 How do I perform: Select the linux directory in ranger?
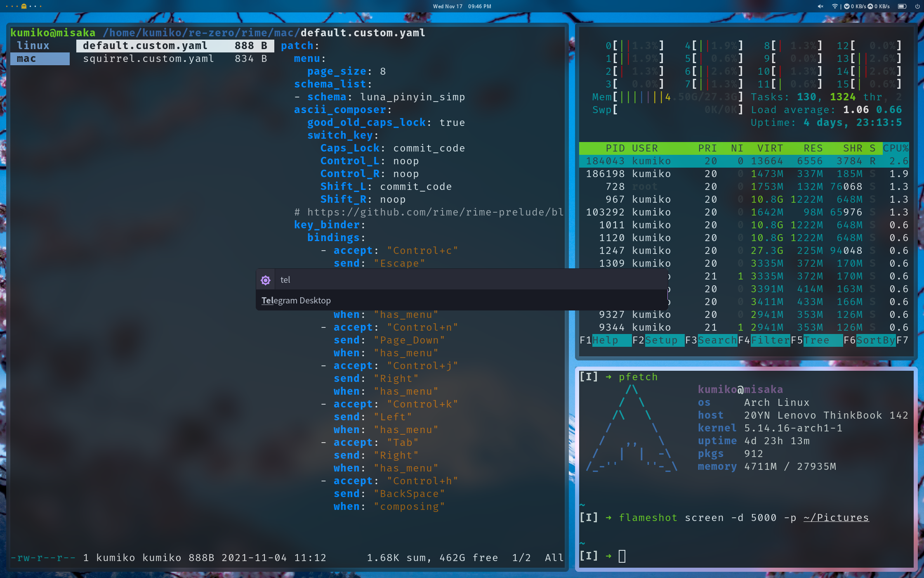click(x=33, y=46)
